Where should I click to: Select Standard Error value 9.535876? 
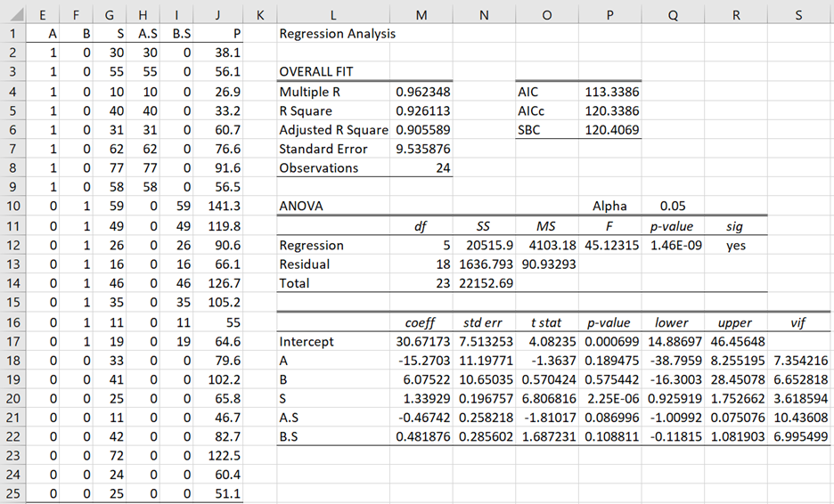click(423, 149)
